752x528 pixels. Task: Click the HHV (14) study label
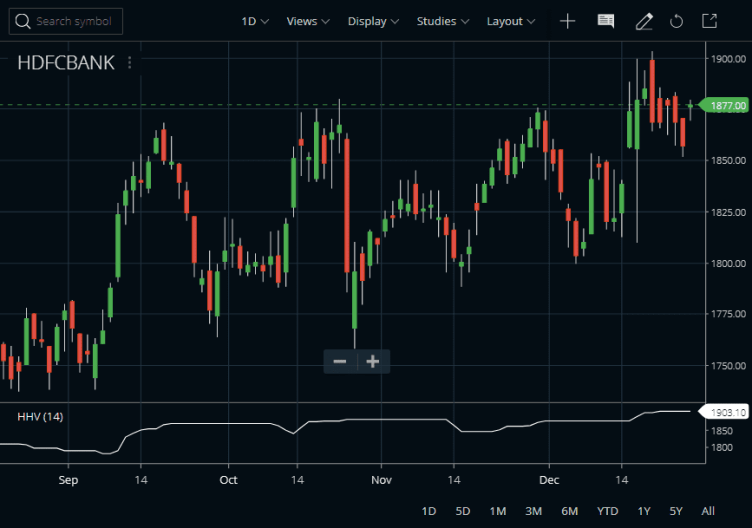point(40,416)
